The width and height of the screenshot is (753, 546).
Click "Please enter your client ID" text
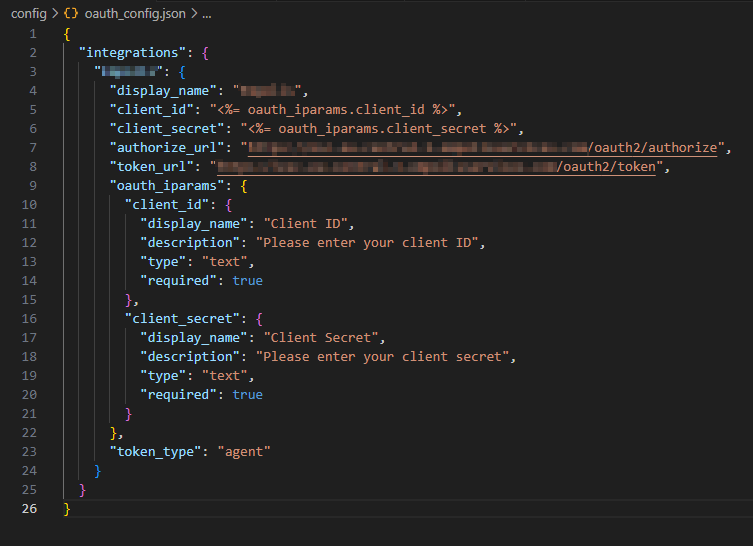[x=370, y=243]
